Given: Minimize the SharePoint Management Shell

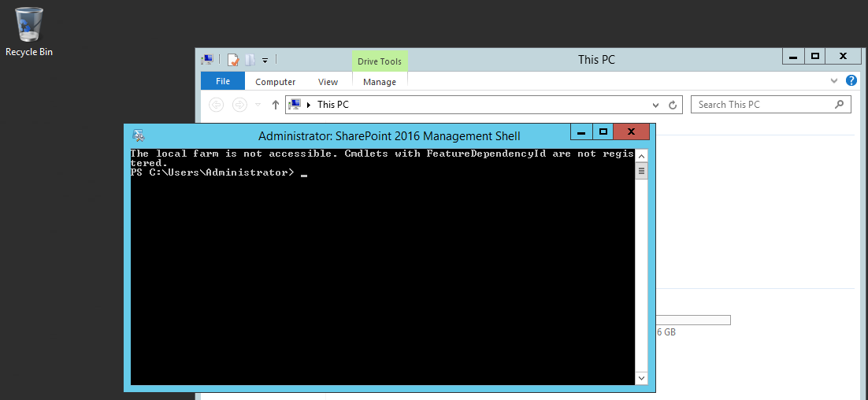Looking at the screenshot, I should coord(581,132).
